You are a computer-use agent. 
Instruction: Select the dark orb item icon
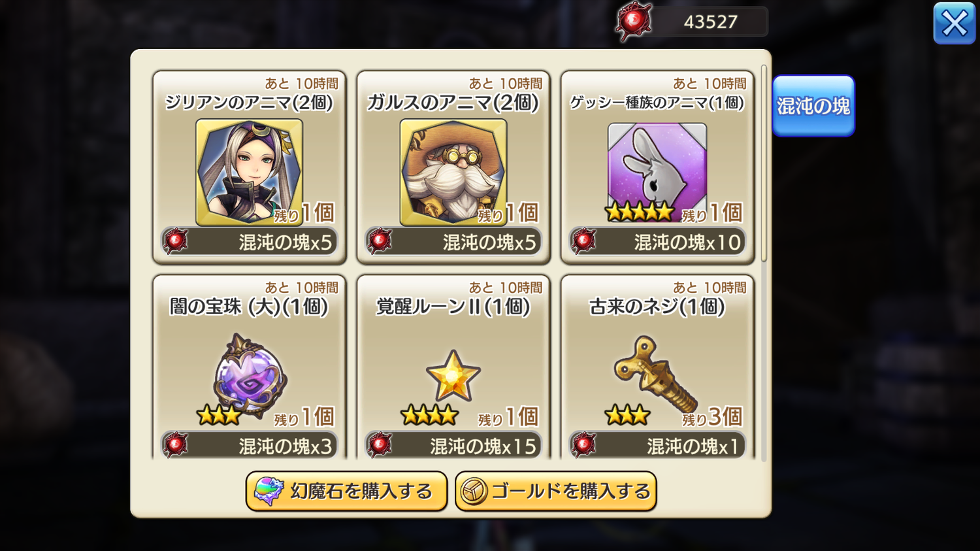point(249,375)
